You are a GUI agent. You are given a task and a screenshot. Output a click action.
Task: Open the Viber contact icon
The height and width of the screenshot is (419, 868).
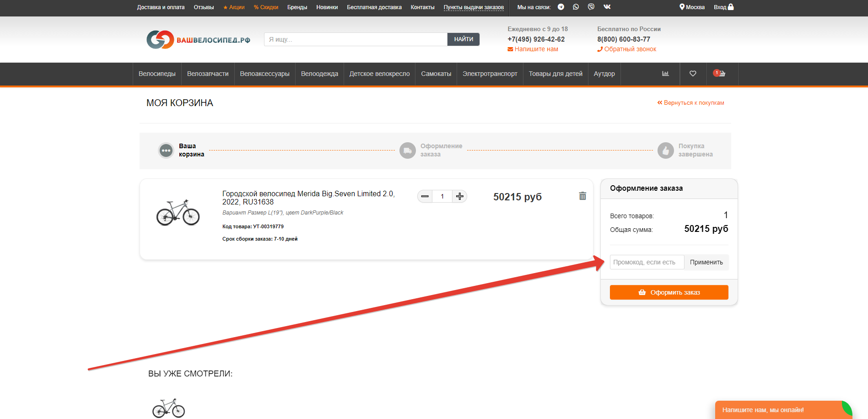(591, 7)
